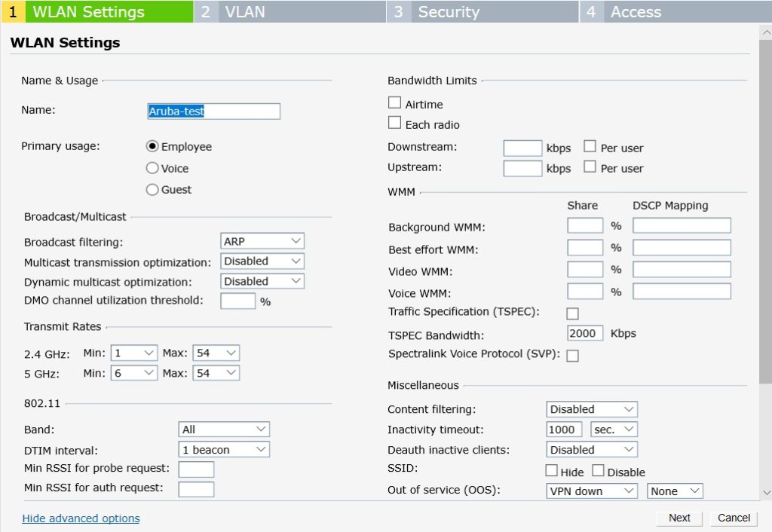
Task: Enable the Airtime checkbox
Action: 394,102
